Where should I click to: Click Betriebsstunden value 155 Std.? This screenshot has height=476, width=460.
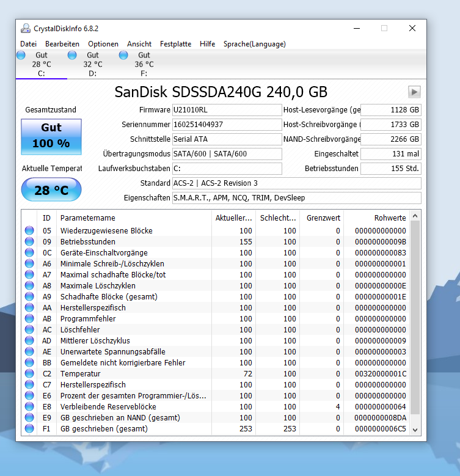391,169
